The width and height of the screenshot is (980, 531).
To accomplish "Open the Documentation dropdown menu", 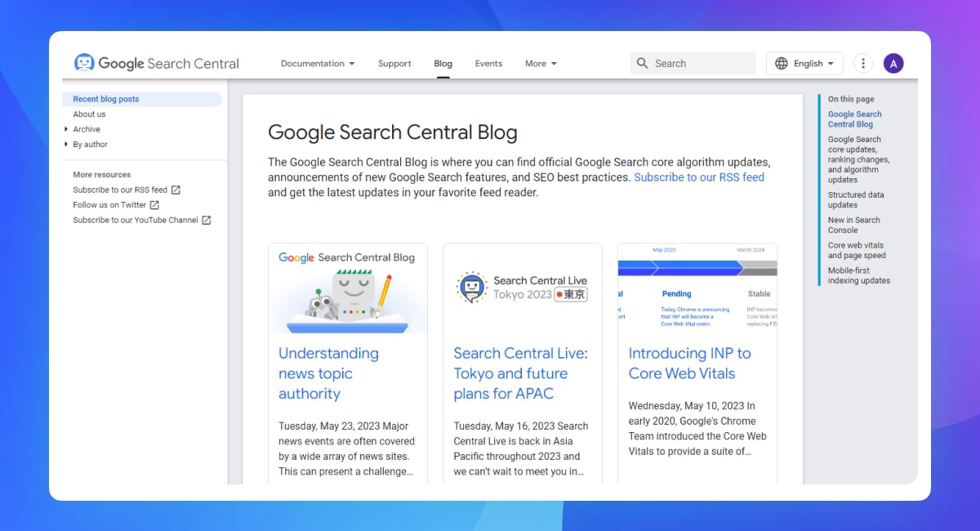I will 318,63.
